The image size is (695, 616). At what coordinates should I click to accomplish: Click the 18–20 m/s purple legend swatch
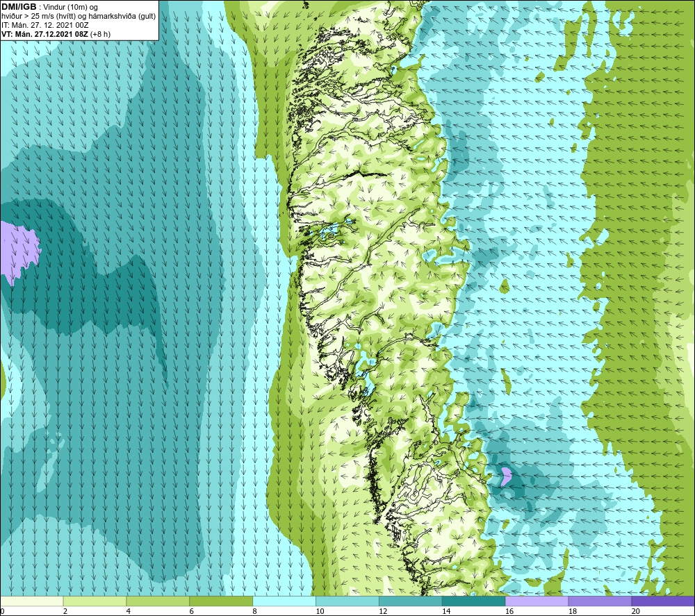click(x=600, y=601)
